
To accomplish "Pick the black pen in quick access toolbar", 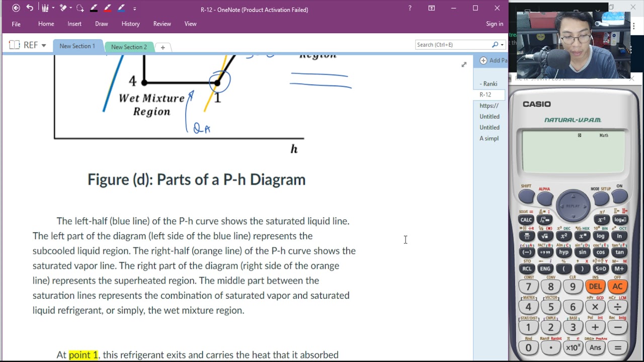I will pyautogui.click(x=94, y=8).
